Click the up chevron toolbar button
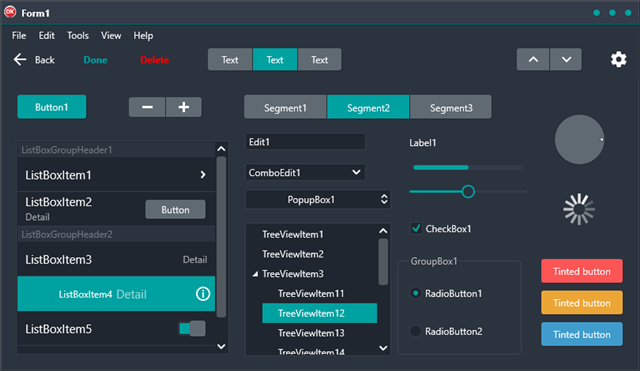 [533, 60]
